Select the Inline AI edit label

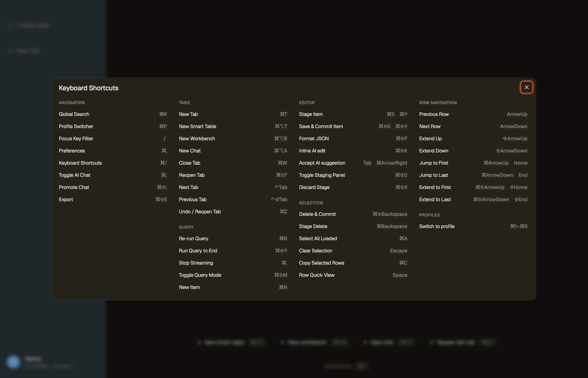point(312,151)
